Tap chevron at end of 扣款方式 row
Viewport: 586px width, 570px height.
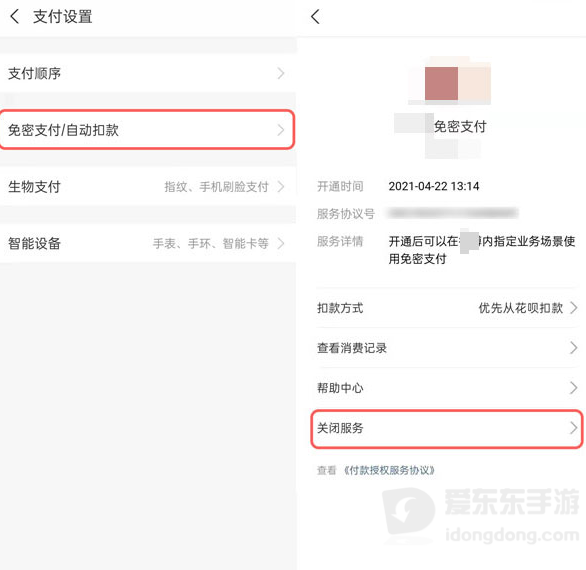coord(573,308)
